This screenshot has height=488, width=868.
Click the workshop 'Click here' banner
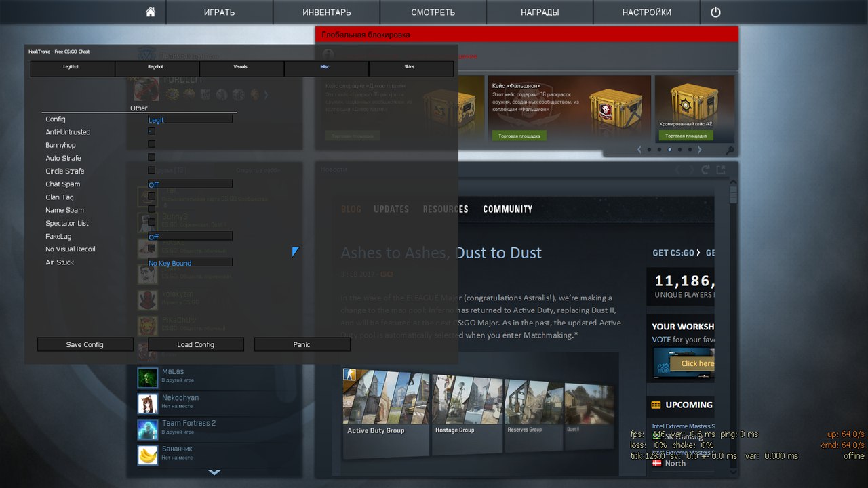coord(692,363)
